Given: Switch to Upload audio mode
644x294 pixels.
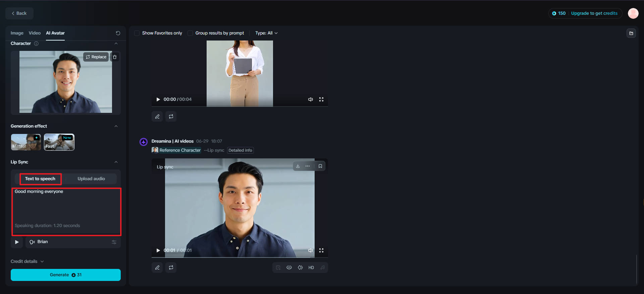Looking at the screenshot, I should pyautogui.click(x=91, y=179).
